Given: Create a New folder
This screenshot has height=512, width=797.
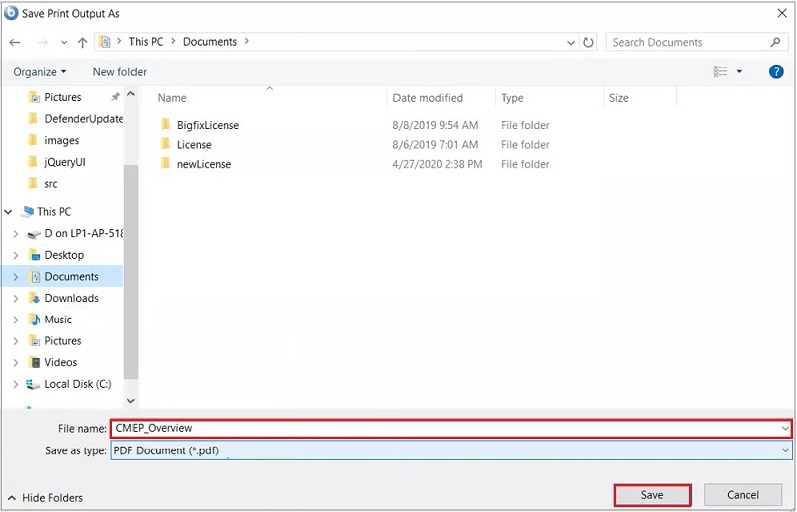Looking at the screenshot, I should pos(119,72).
